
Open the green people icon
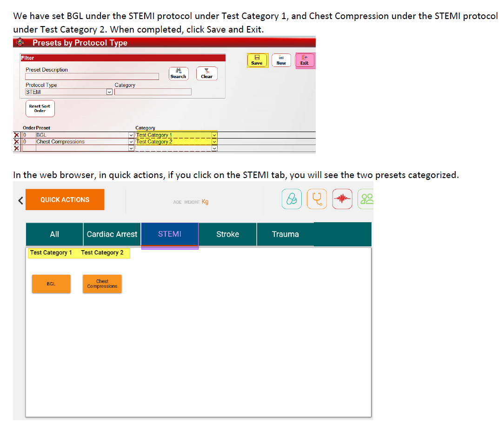[366, 199]
